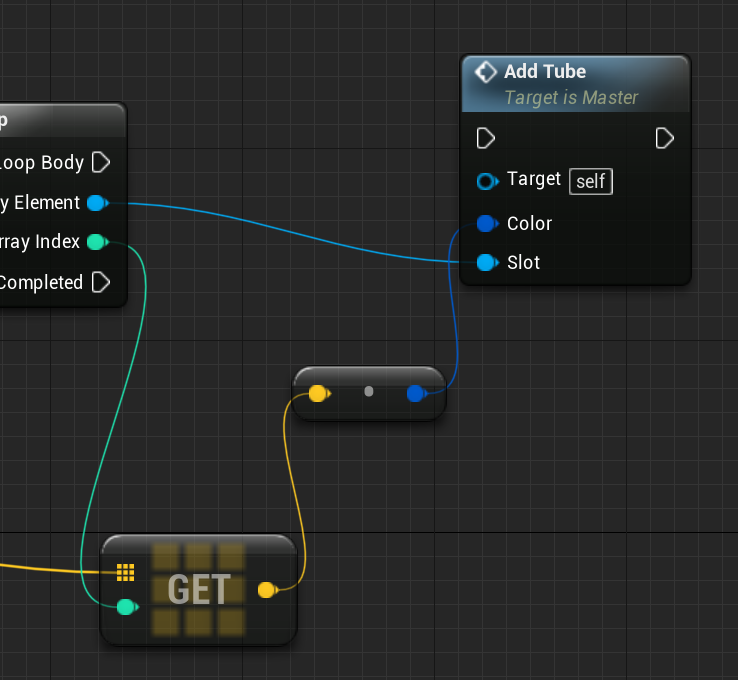The image size is (738, 680).
Task: Click the yellow input pin on conversion node
Action: pos(320,393)
